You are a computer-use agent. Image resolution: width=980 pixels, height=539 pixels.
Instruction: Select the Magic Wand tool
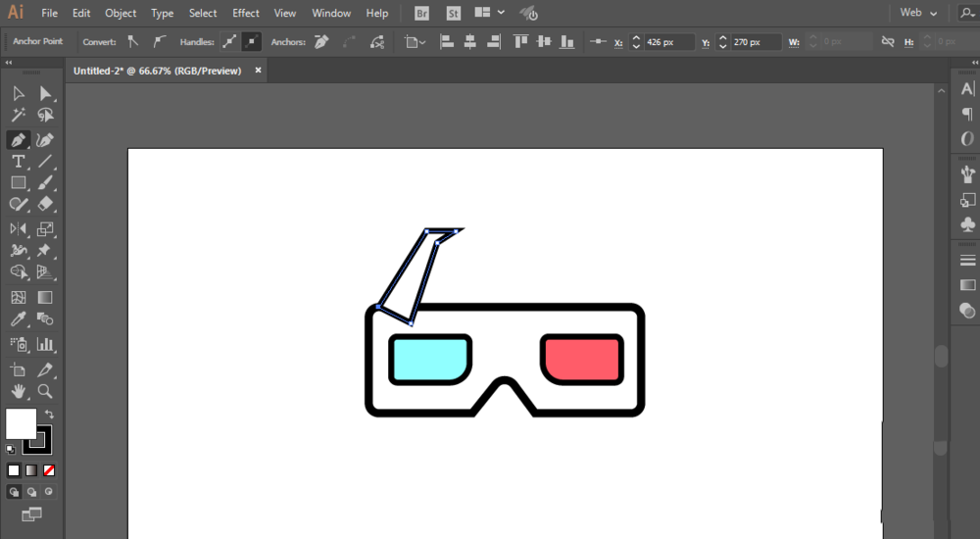(x=18, y=115)
